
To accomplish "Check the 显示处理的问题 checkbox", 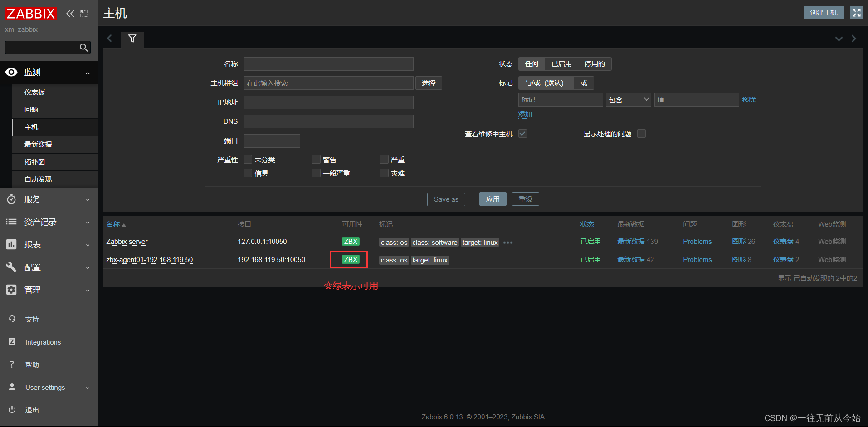I will coord(641,133).
